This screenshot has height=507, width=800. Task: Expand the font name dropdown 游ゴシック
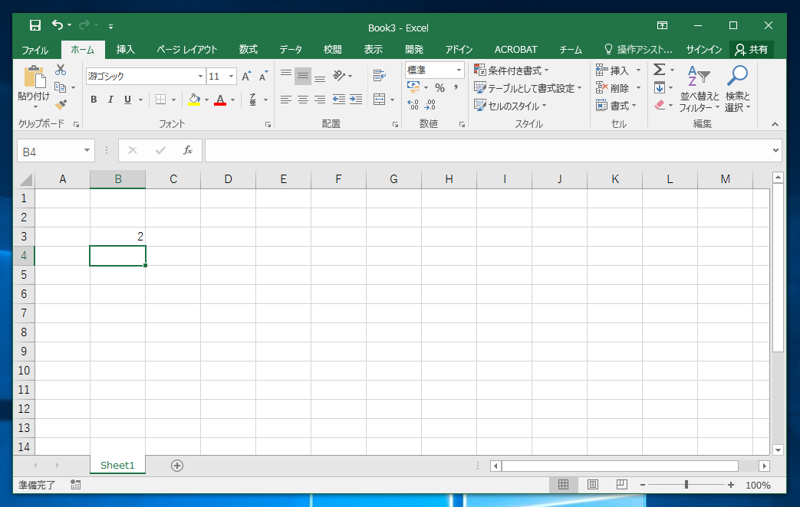pyautogui.click(x=200, y=77)
